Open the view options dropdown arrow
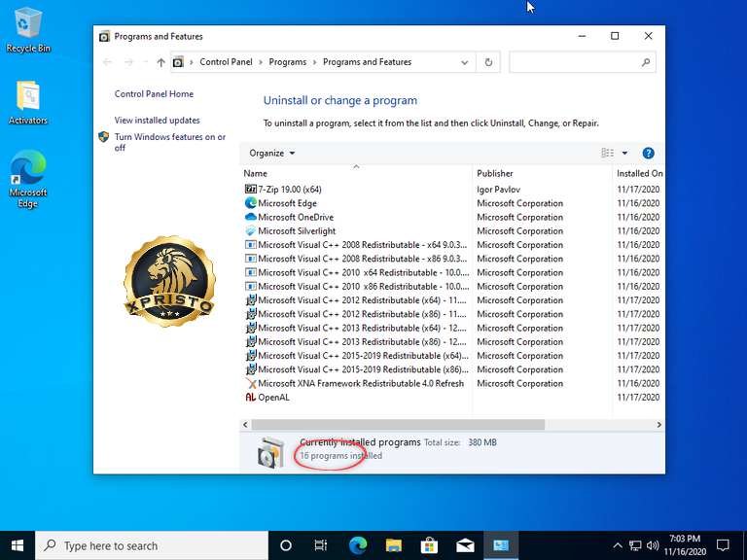The image size is (747, 560). point(624,153)
